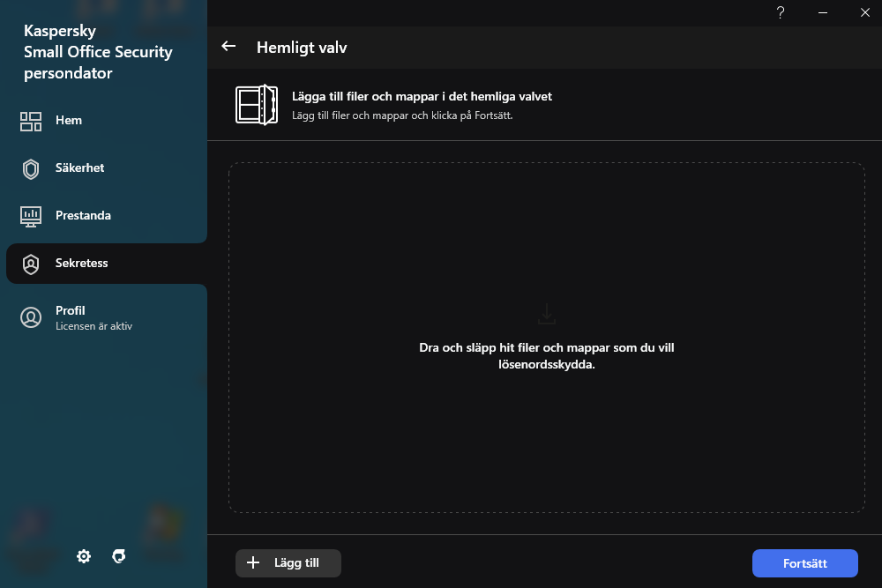Viewport: 882px width, 588px height.
Task: Click the 'Hemligt valv' page title
Action: click(x=302, y=48)
